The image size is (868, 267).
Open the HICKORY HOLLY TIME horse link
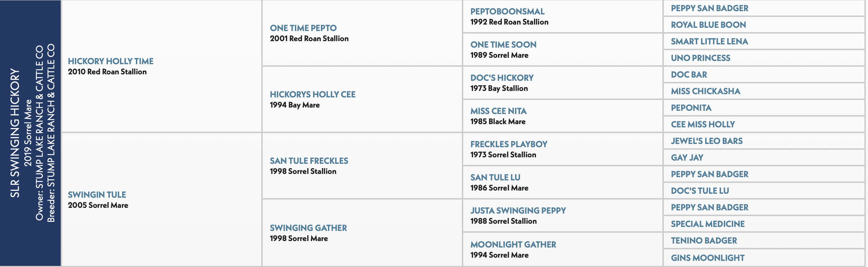(x=111, y=61)
